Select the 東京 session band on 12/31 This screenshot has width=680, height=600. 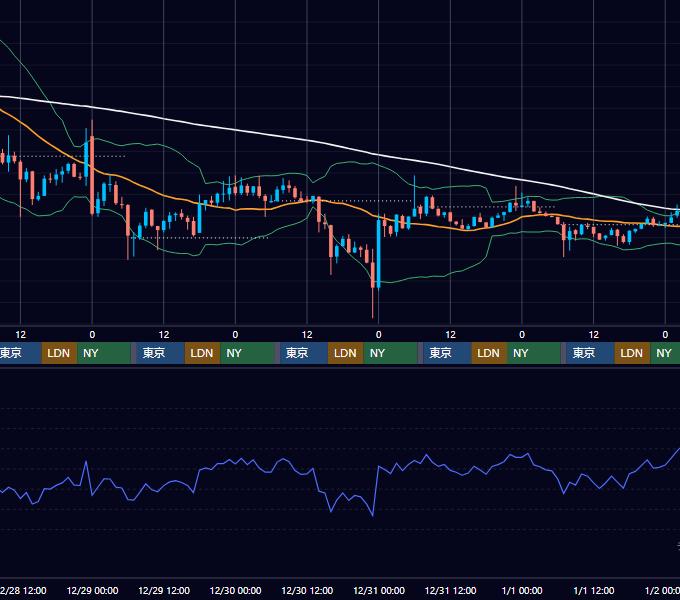(447, 353)
